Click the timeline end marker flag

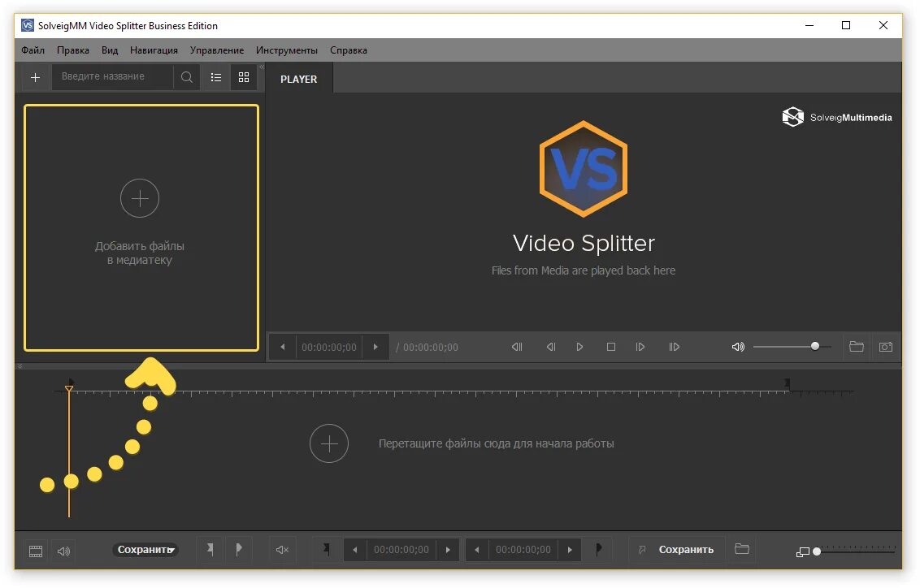pyautogui.click(x=788, y=383)
